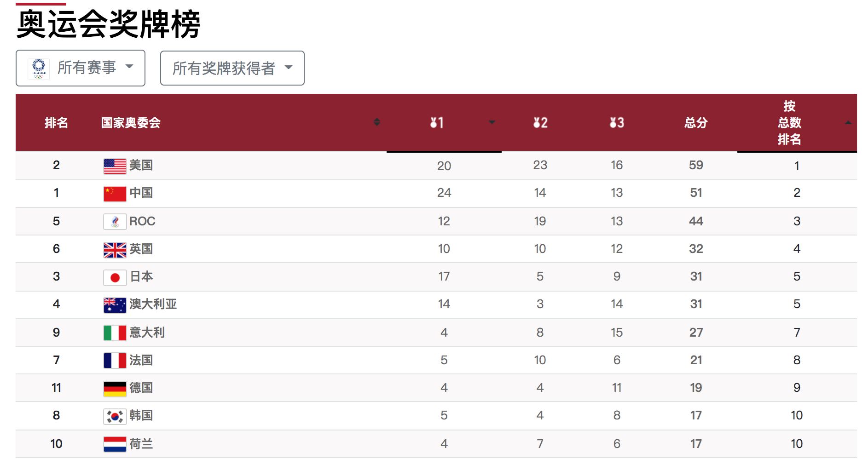This screenshot has width=868, height=459.
Task: Click the Australia flag icon
Action: [x=115, y=305]
